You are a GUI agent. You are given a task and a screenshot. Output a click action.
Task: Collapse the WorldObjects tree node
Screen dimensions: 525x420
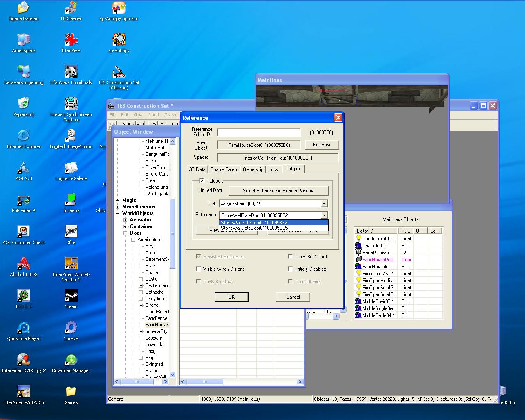point(118,213)
